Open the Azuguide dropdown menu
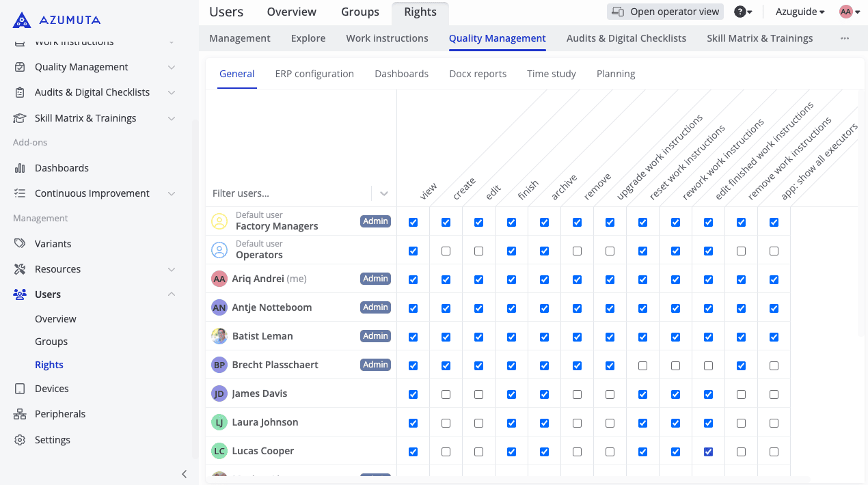Viewport: 868px width, 485px height. [x=800, y=12]
